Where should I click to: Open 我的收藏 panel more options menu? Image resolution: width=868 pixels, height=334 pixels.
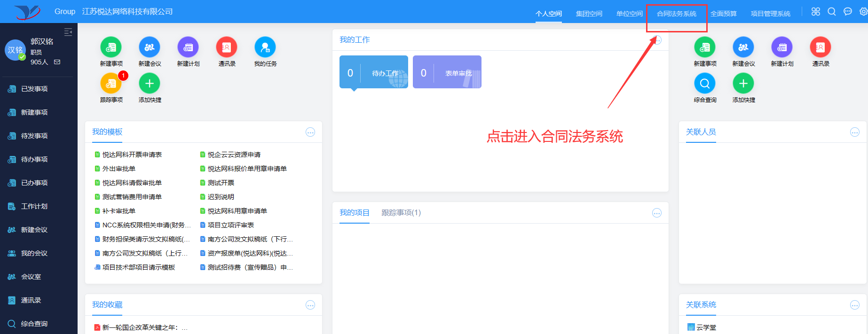pos(310,305)
